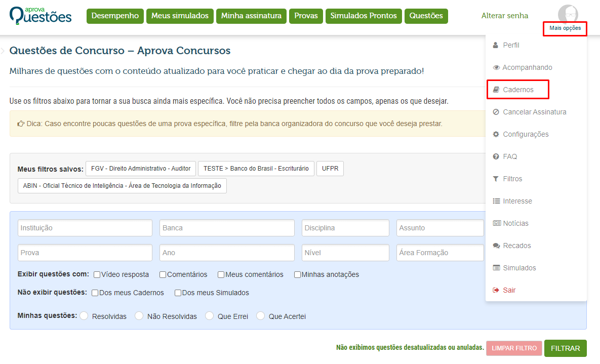Select the UFPR saved filter chip
600x364 pixels.
click(330, 169)
